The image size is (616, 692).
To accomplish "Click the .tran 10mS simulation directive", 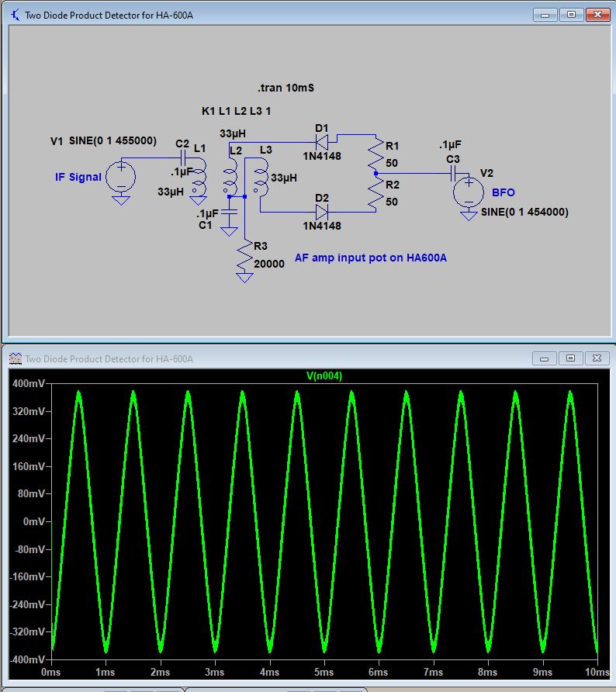I will [x=286, y=88].
